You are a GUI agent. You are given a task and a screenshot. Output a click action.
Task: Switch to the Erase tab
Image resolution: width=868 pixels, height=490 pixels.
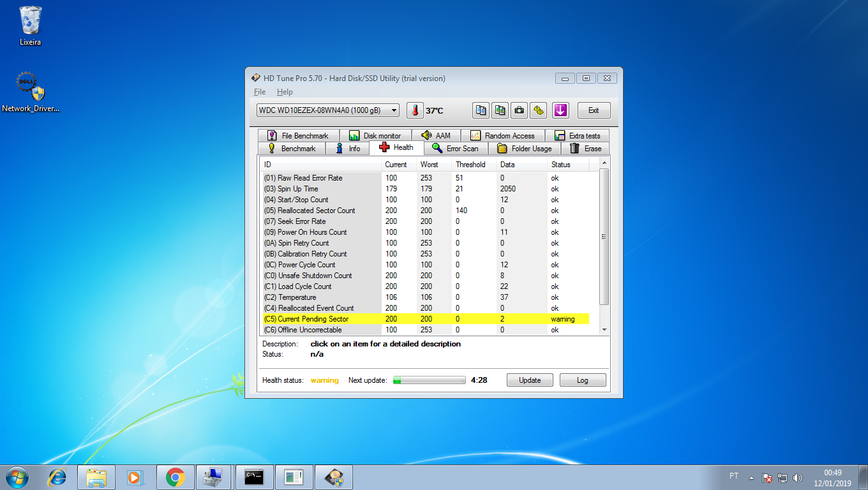(x=585, y=148)
